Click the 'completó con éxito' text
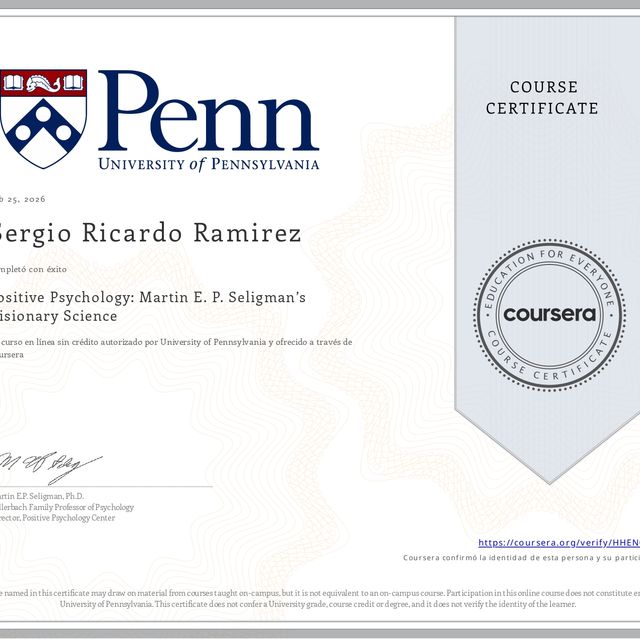The height and width of the screenshot is (640, 640). [33, 269]
